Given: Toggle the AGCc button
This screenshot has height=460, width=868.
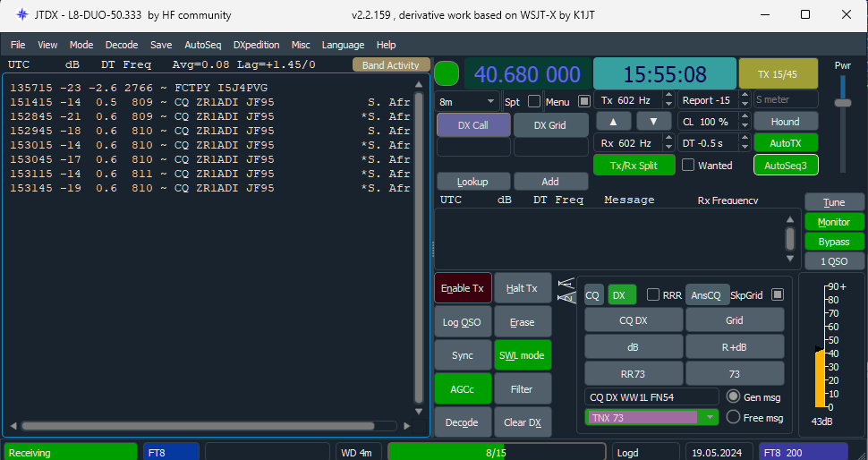Looking at the screenshot, I should pos(463,389).
